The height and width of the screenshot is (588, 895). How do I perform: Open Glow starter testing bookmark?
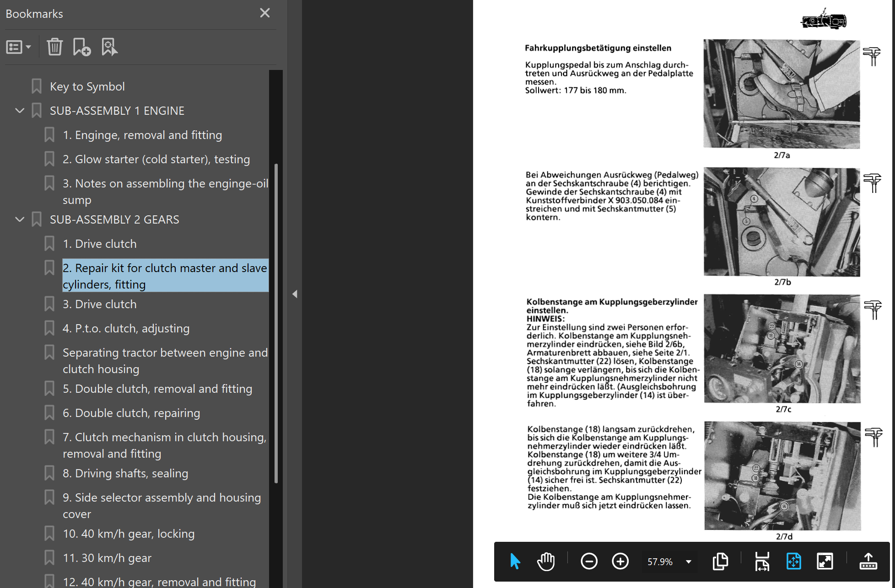pyautogui.click(x=156, y=159)
